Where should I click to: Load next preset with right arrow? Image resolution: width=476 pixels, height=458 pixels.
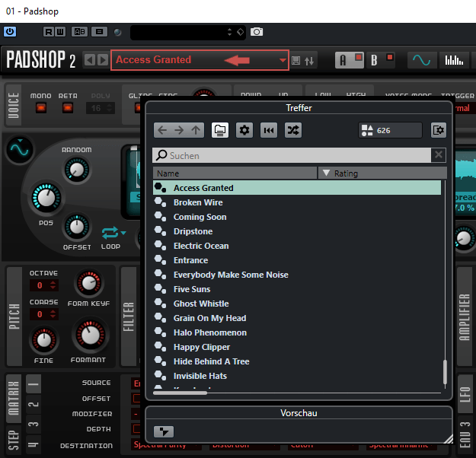point(103,60)
